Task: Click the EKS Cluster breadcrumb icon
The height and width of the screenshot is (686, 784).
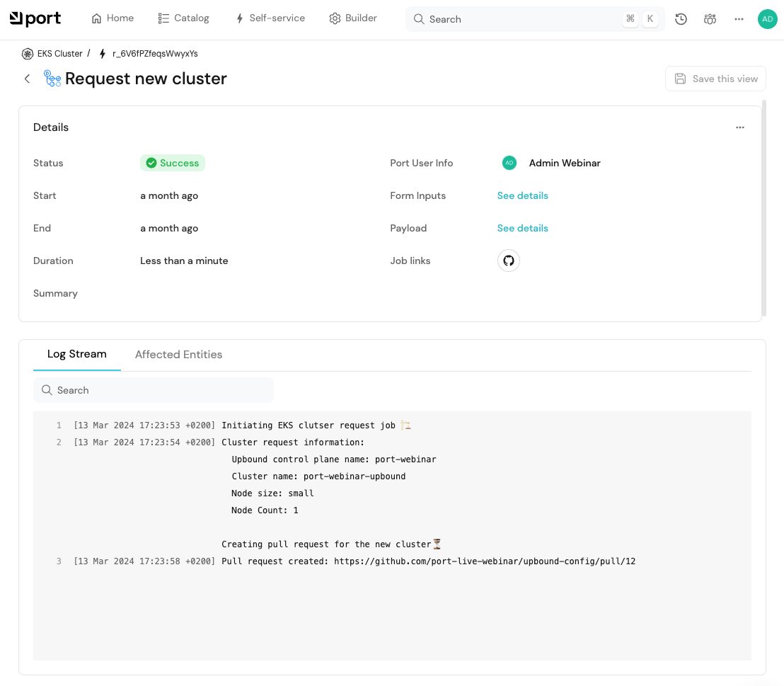Action: pyautogui.click(x=28, y=54)
